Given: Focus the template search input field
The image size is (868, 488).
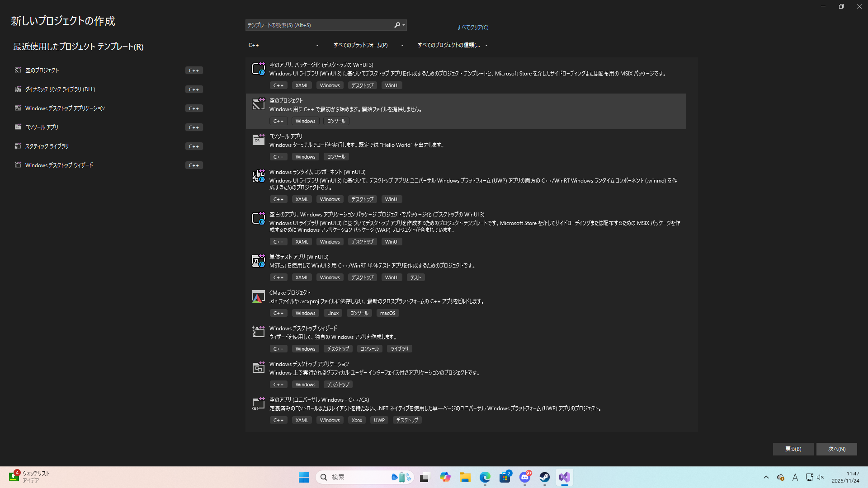Looking at the screenshot, I should click(x=319, y=25).
